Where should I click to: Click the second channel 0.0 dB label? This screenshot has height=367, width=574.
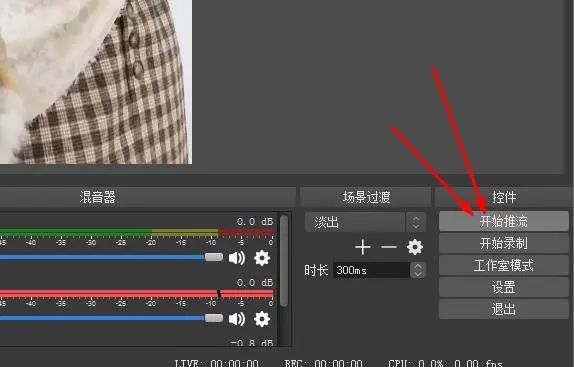tap(255, 283)
